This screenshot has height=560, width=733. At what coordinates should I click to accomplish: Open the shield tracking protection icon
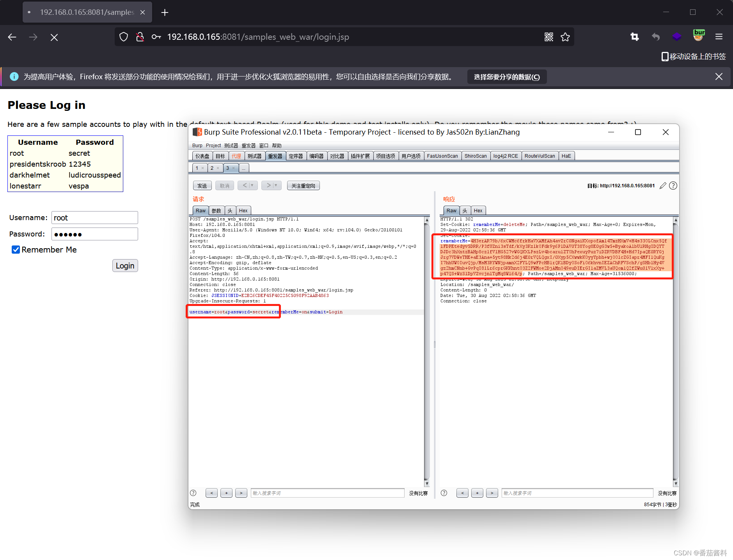coord(124,37)
